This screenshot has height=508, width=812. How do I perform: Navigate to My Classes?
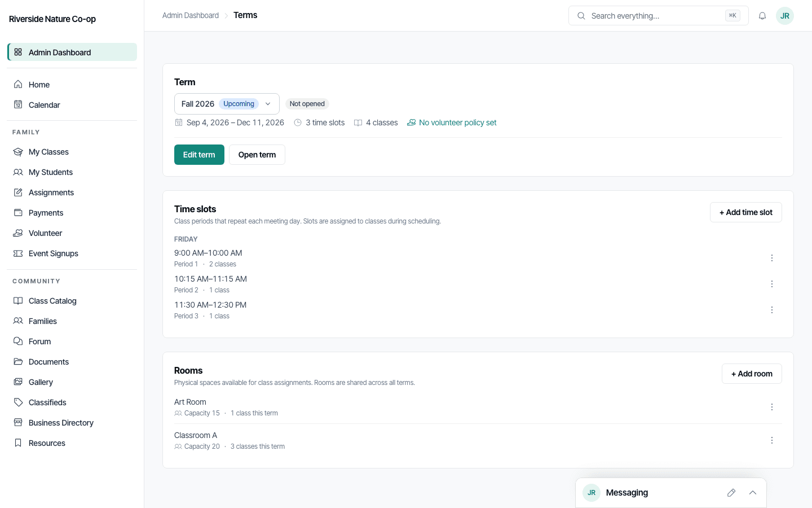pos(72,152)
